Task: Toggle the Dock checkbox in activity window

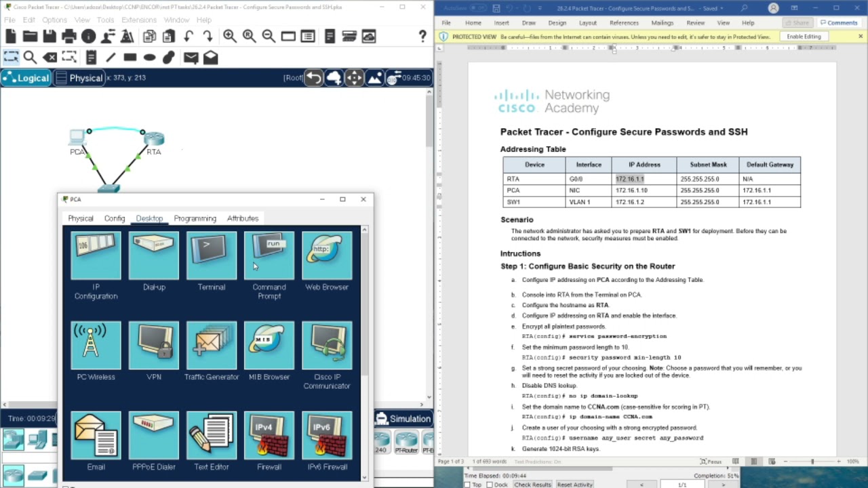Action: coord(490,485)
